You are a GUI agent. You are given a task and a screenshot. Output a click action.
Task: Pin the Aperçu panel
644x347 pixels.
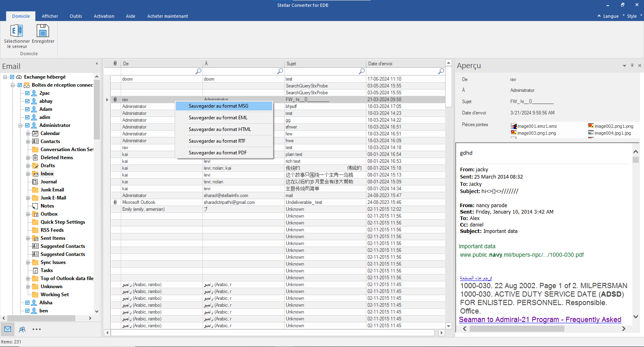point(632,65)
